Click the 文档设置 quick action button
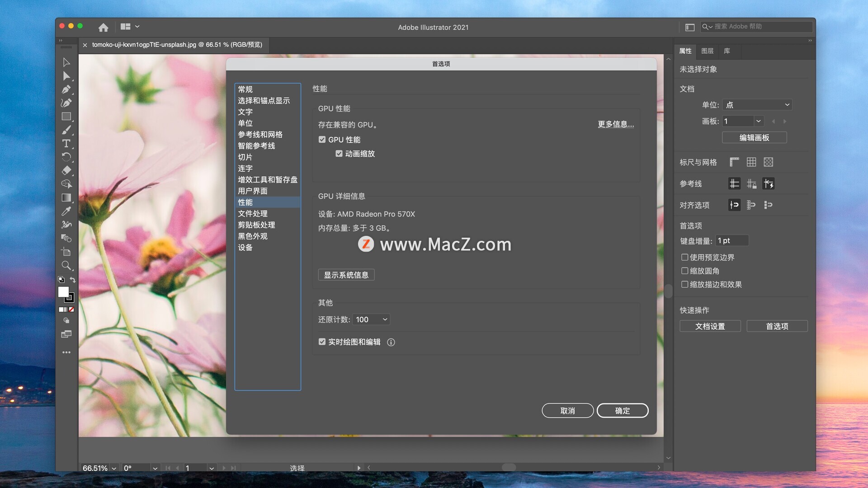Viewport: 868px width, 488px height. (710, 326)
